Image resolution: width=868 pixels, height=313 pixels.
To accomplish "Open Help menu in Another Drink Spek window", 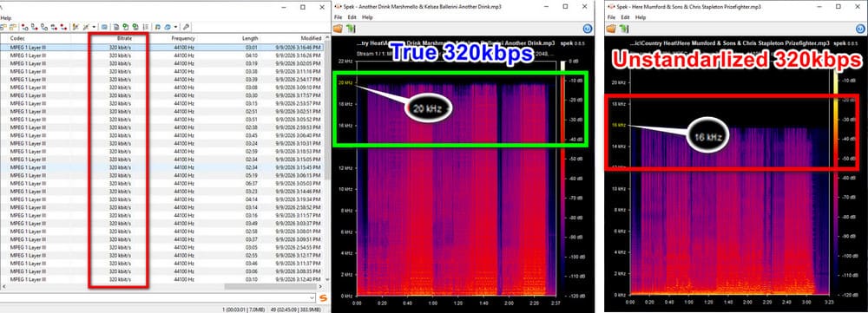I will pyautogui.click(x=367, y=17).
